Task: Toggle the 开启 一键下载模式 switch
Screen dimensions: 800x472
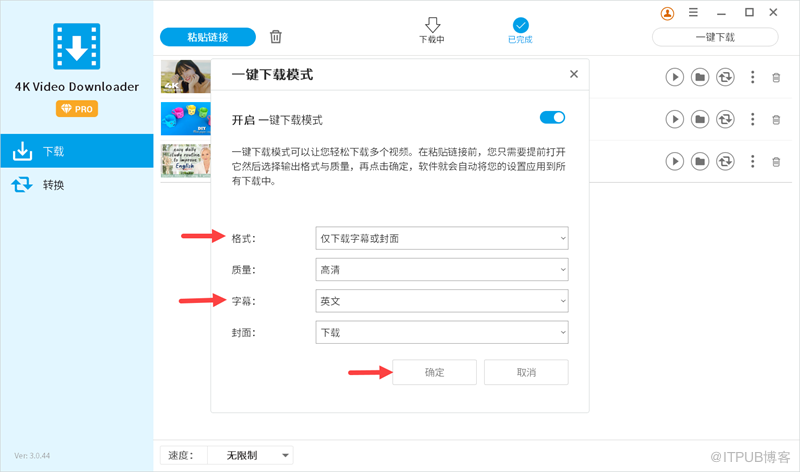Action: 553,117
